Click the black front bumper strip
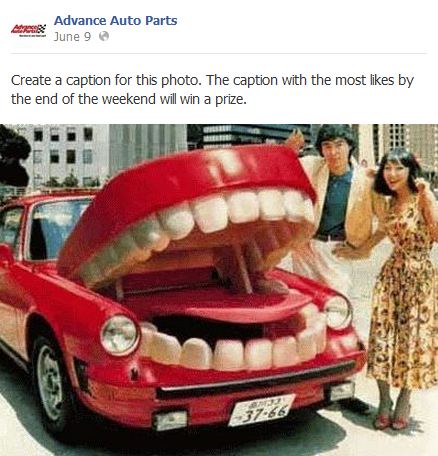 pyautogui.click(x=255, y=380)
